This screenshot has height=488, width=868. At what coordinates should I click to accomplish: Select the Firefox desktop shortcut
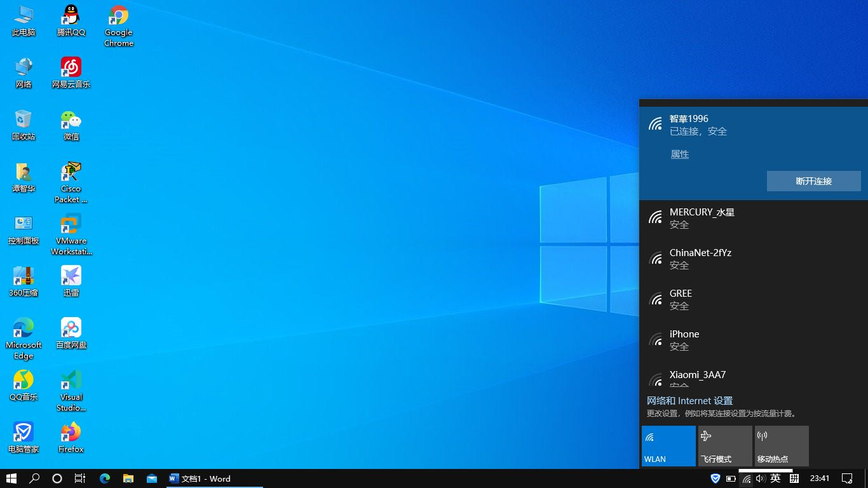click(71, 437)
